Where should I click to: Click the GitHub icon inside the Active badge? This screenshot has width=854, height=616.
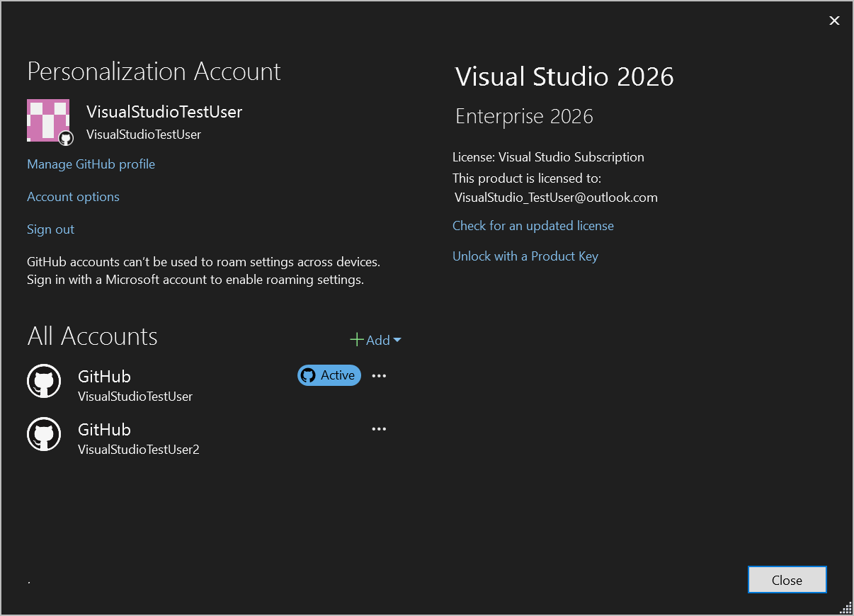point(309,375)
